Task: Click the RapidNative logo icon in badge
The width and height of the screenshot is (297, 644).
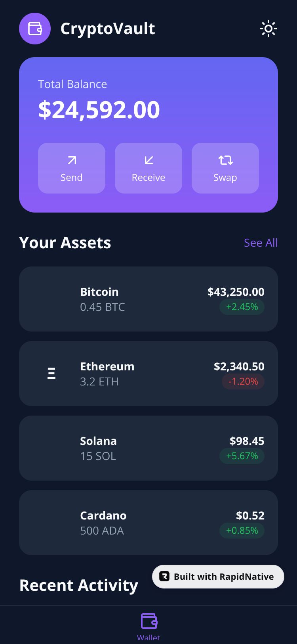Action: pos(164,577)
